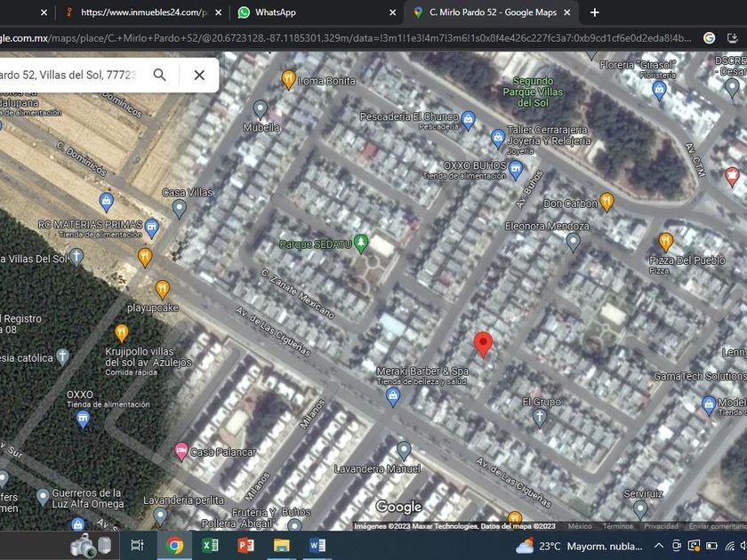Click the El Grupo church pin

pos(539,419)
